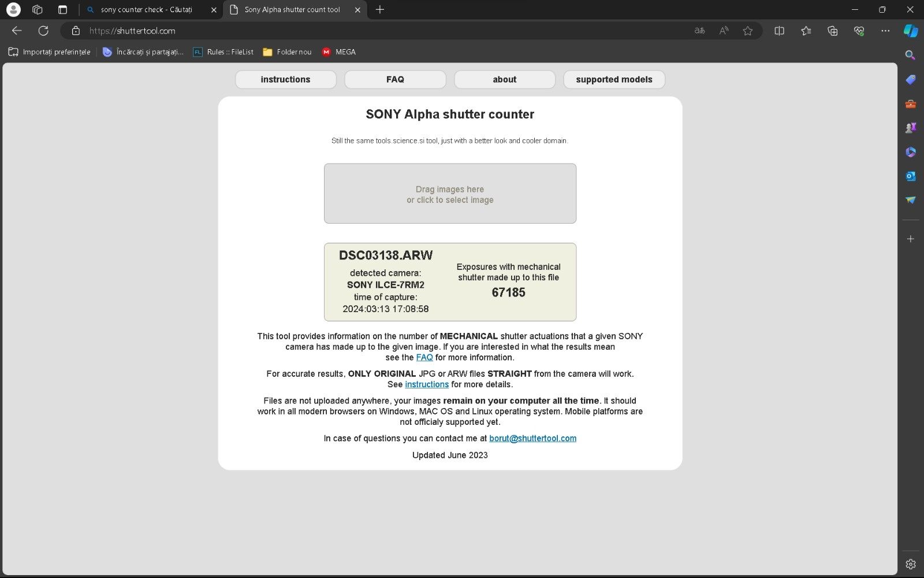Viewport: 924px width, 578px height.
Task: Add this page to favorites
Action: pyautogui.click(x=748, y=31)
